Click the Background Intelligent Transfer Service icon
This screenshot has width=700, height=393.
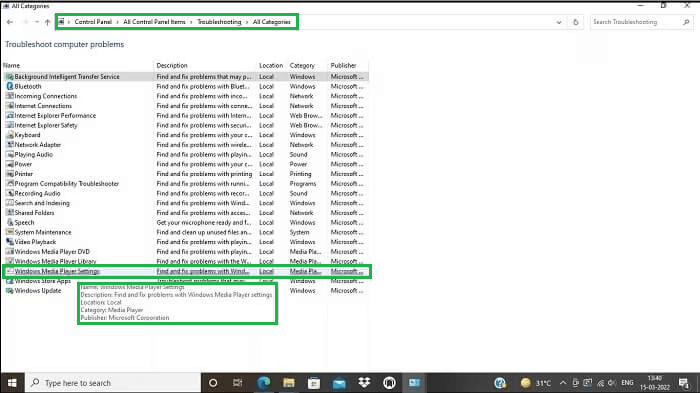click(x=10, y=77)
